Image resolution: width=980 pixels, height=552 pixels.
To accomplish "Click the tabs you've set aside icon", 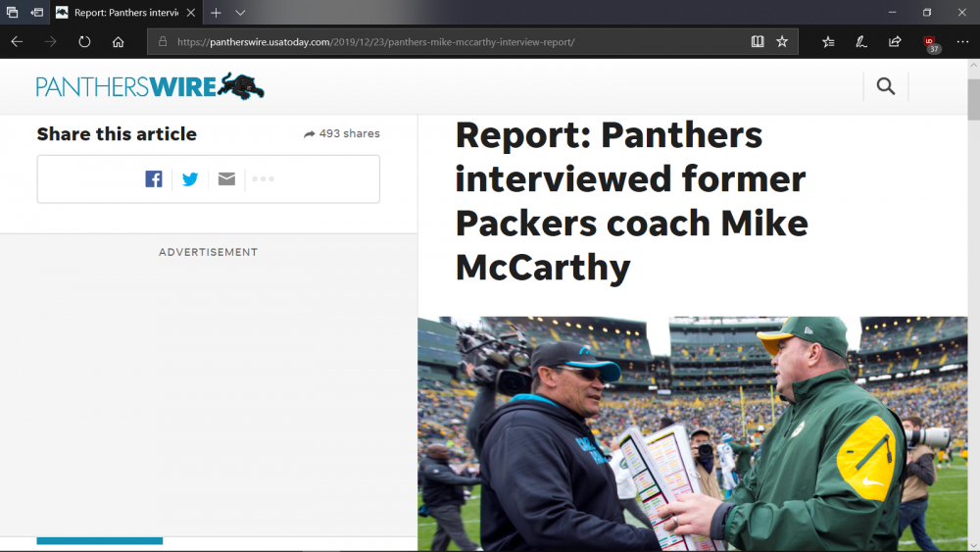I will pos(12,13).
